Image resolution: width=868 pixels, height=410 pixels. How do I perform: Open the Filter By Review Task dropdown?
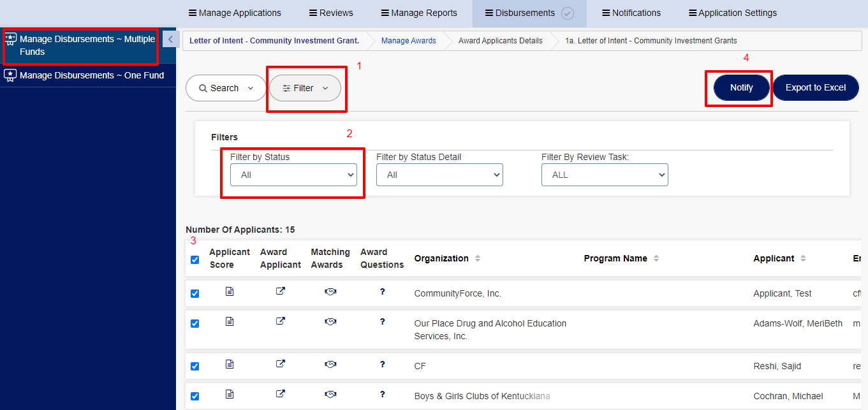pos(605,175)
